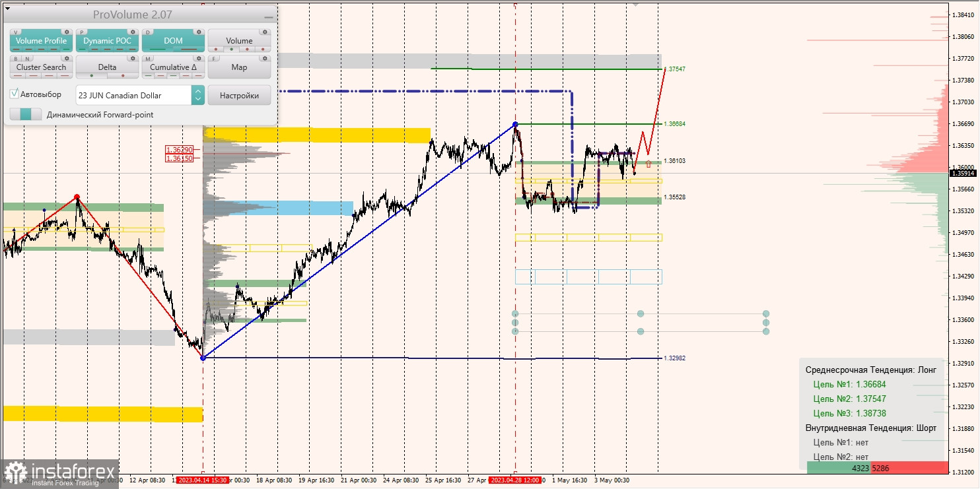
Task: Uncheck the Автовыбор checkbox
Action: [x=15, y=94]
